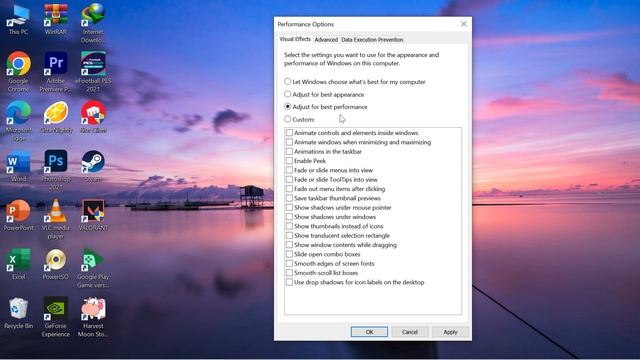Open VALORANT desktop shortcut

coord(93,216)
